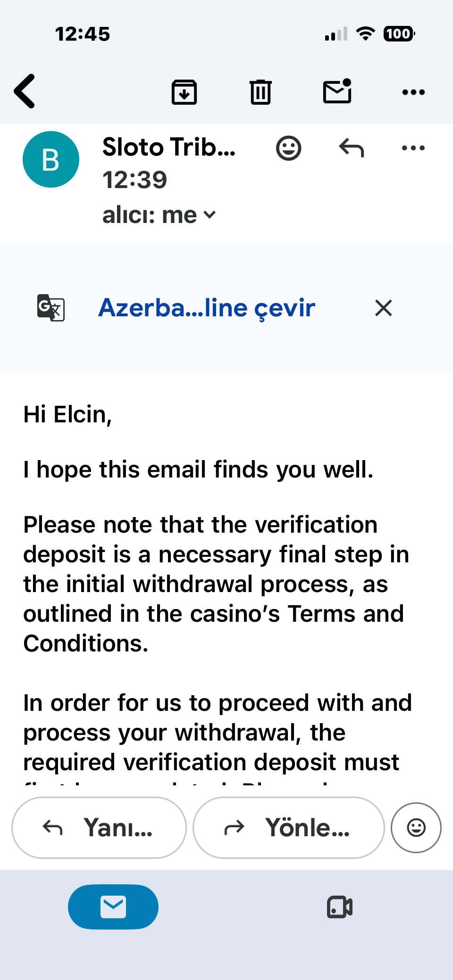The width and height of the screenshot is (453, 980).
Task: Mark email as unread via envelope icon
Action: [337, 91]
